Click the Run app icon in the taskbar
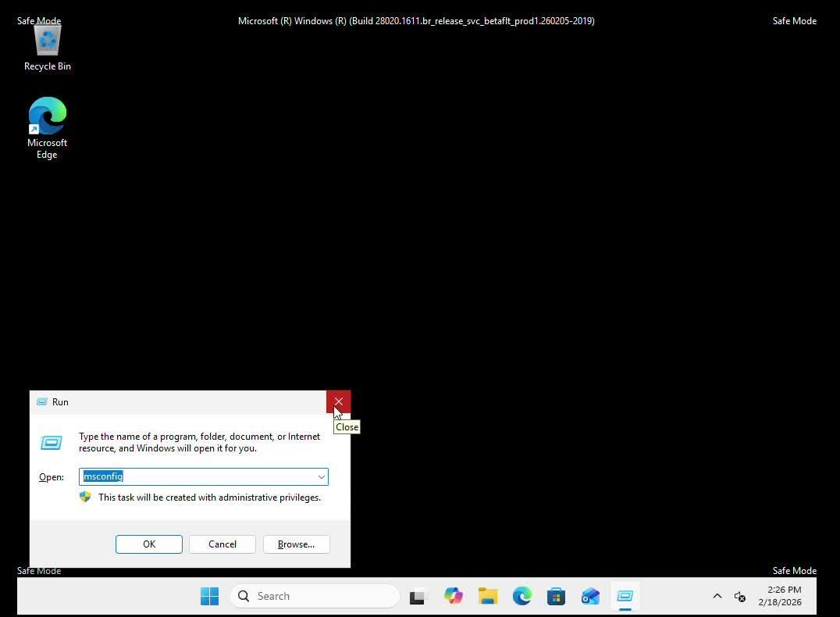The width and height of the screenshot is (840, 617). (625, 596)
